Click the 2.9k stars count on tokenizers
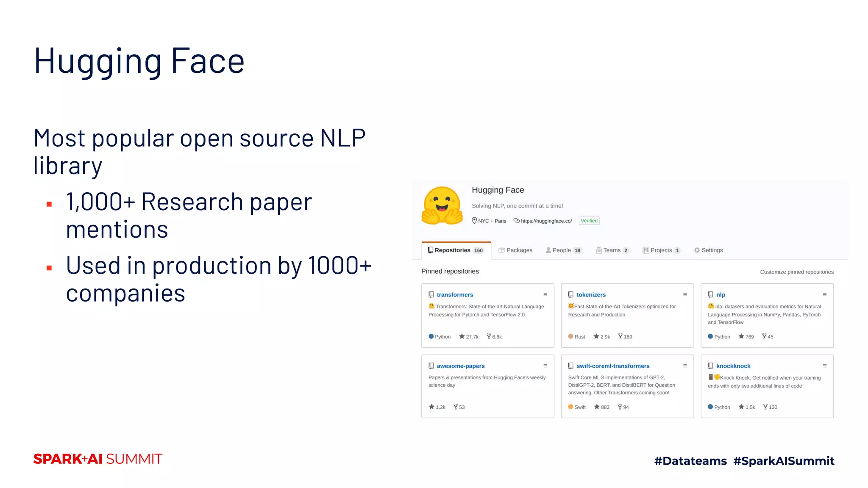This screenshot has width=868, height=488. click(602, 337)
